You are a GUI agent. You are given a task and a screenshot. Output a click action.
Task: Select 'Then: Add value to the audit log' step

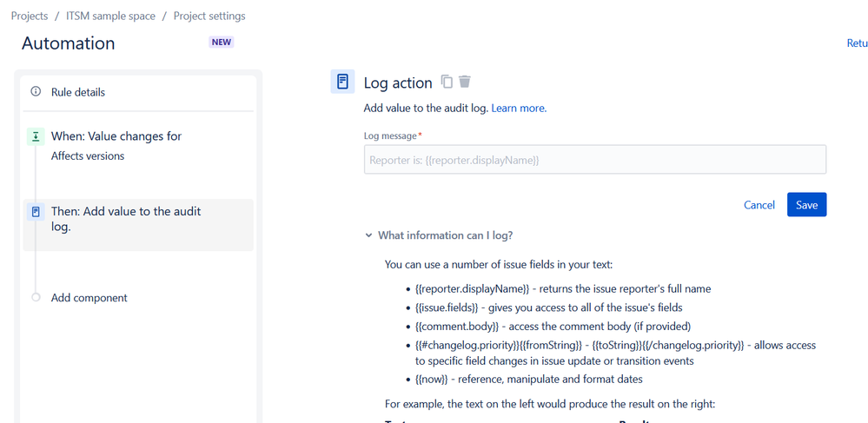coord(138,225)
